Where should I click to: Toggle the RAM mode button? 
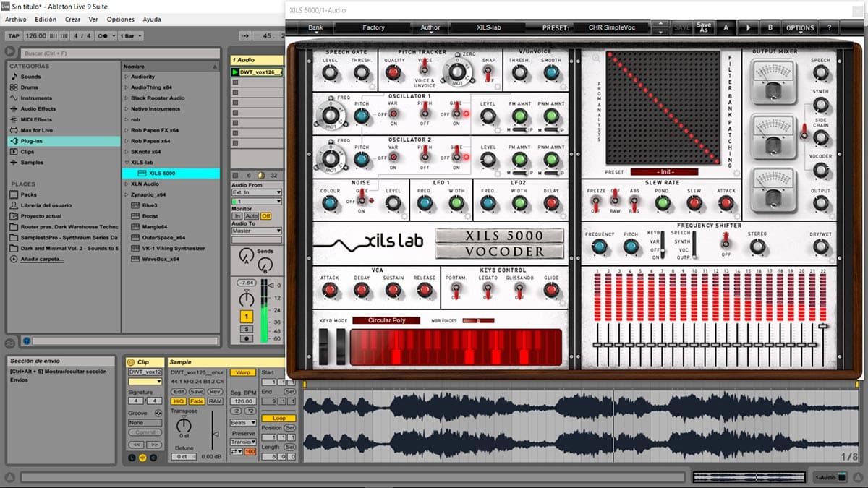point(215,401)
